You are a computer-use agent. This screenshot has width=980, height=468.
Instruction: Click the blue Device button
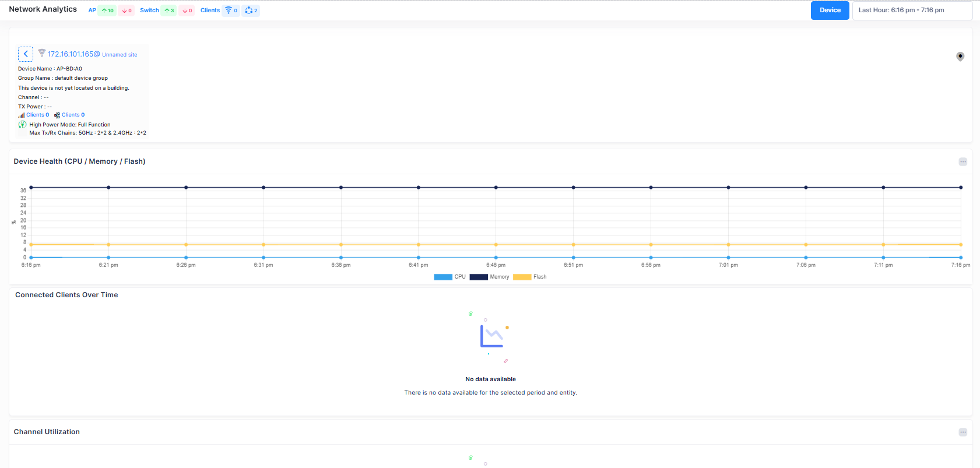830,10
